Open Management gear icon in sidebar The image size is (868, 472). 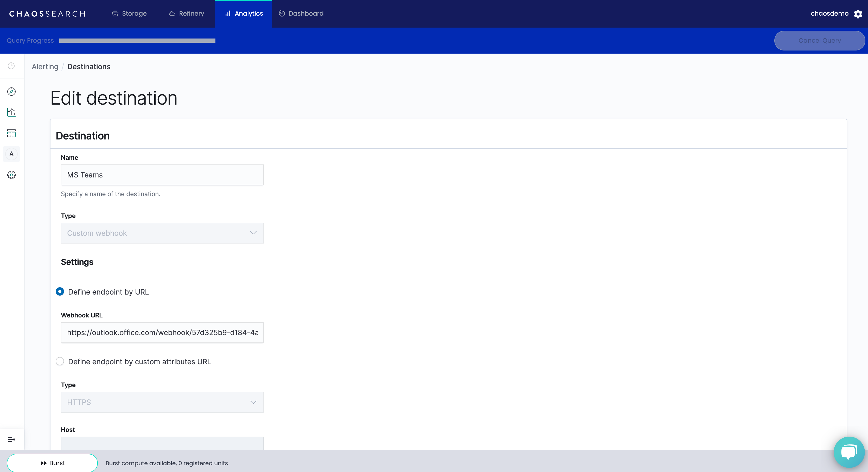11,175
